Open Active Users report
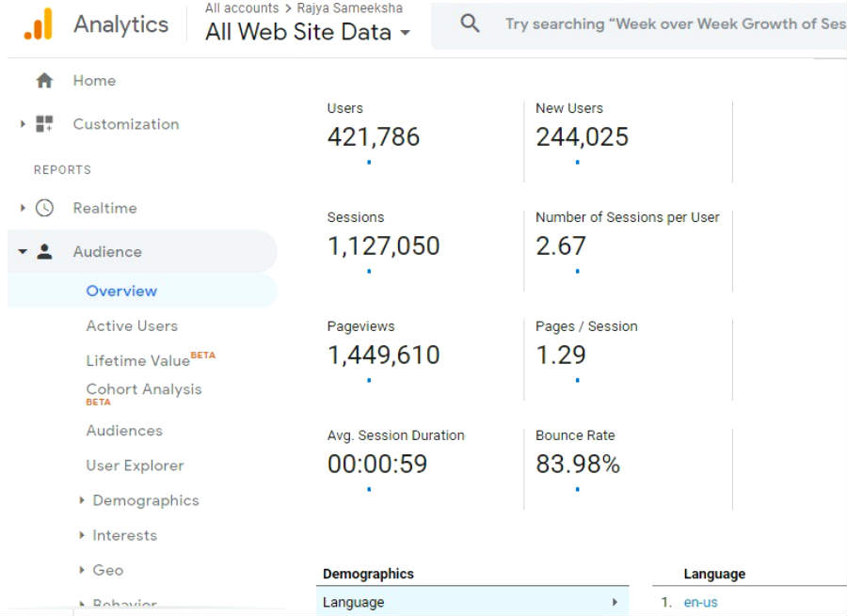Viewport: 847px width, 616px height. pos(132,325)
